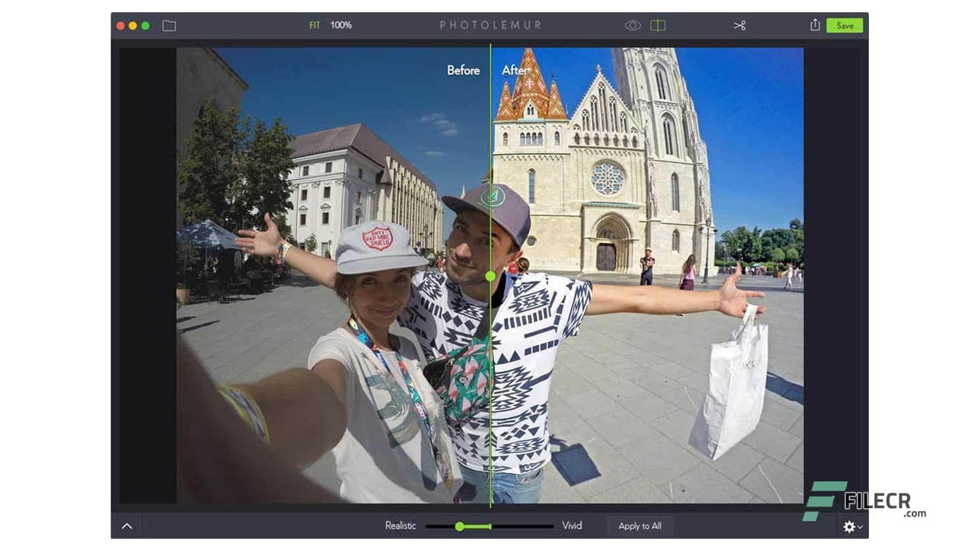Select the After view label
The image size is (980, 551).
[515, 70]
